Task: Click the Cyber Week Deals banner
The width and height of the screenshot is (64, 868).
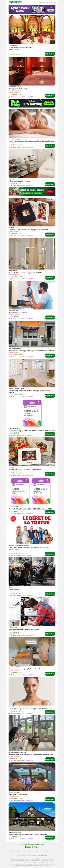Action: click(32, 9)
